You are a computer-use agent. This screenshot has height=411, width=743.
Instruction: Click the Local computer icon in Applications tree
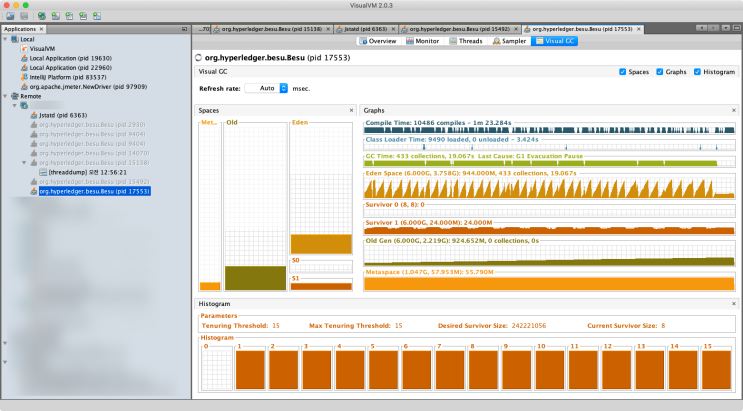tap(15, 39)
